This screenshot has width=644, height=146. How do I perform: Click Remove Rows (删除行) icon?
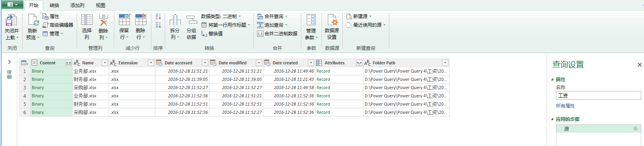coord(141,20)
